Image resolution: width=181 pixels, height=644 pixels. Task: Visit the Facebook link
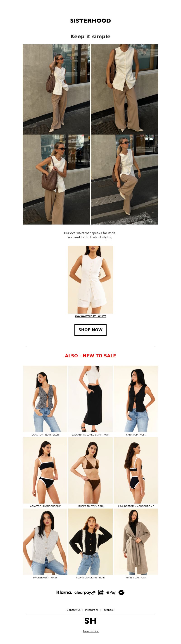[108, 610]
